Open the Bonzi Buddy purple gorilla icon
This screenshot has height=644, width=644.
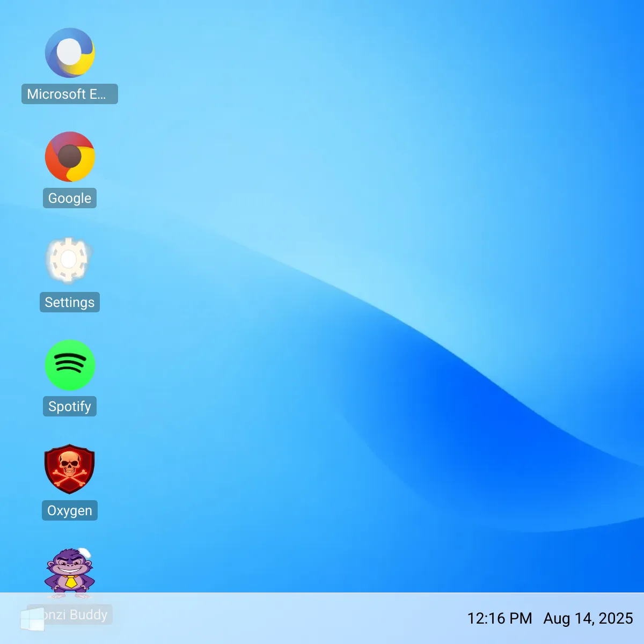tap(70, 573)
